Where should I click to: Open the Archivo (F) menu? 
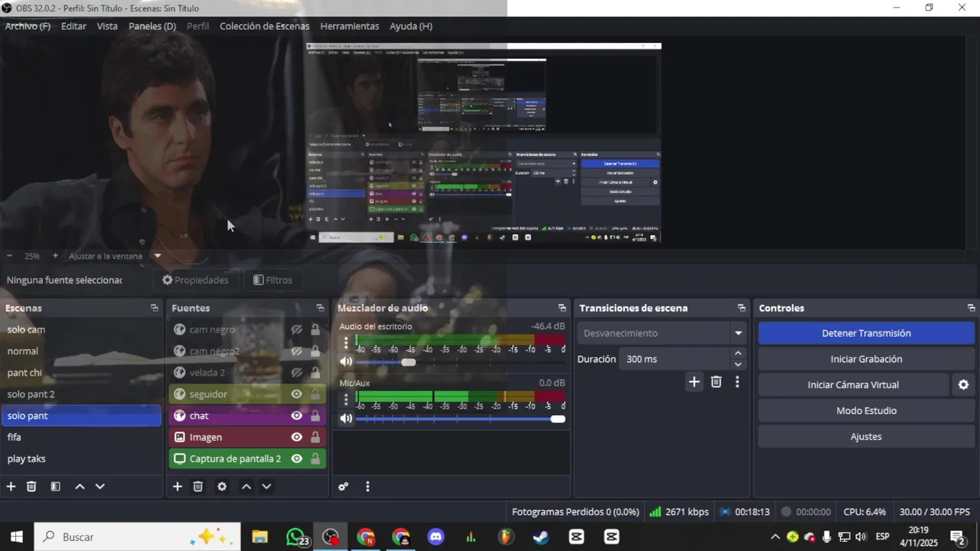(28, 26)
